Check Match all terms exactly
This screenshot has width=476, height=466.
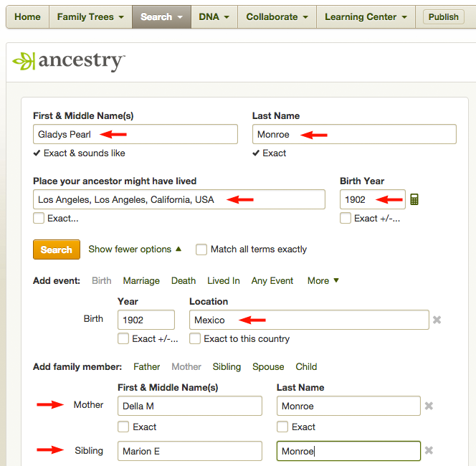(201, 249)
